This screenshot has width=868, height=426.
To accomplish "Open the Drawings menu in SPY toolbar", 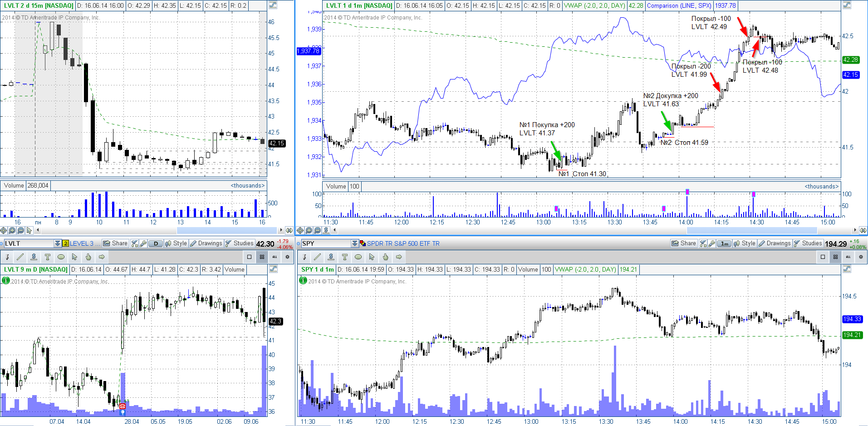I will (x=775, y=243).
